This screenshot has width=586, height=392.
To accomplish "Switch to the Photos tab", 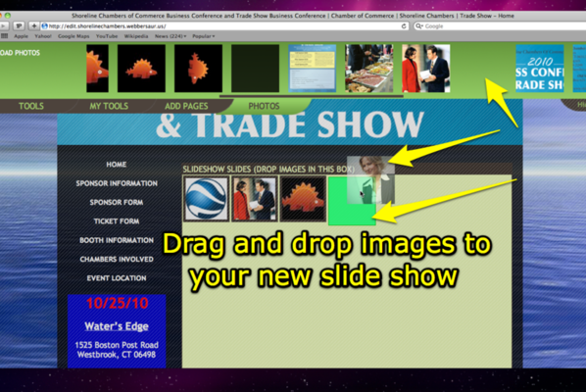I will point(264,106).
